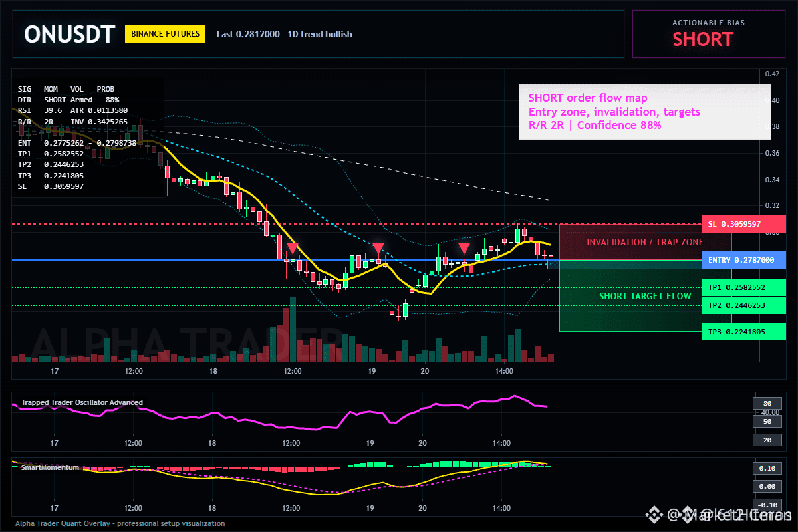This screenshot has height=532, width=798.
Task: Click the red SL 0.3059597 price tag
Action: [x=743, y=225]
